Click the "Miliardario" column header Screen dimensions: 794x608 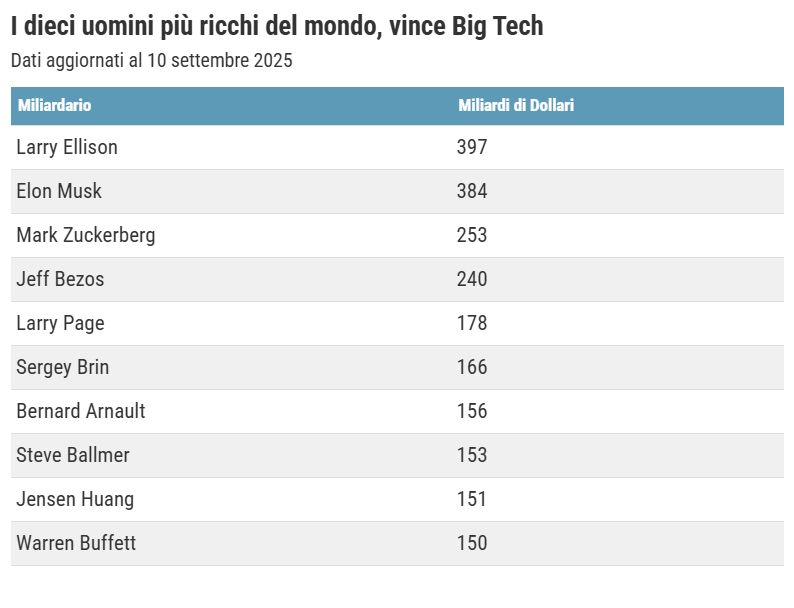point(55,106)
